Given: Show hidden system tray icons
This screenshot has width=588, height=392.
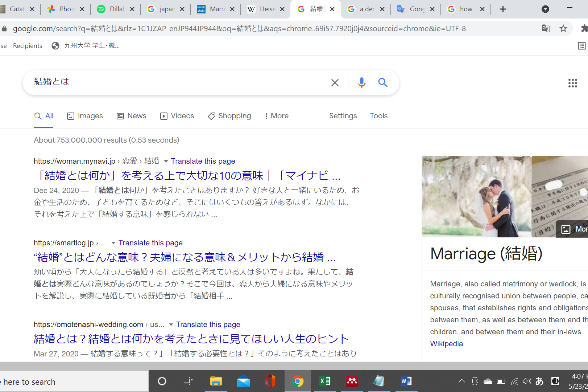Looking at the screenshot, I should click(x=461, y=381).
